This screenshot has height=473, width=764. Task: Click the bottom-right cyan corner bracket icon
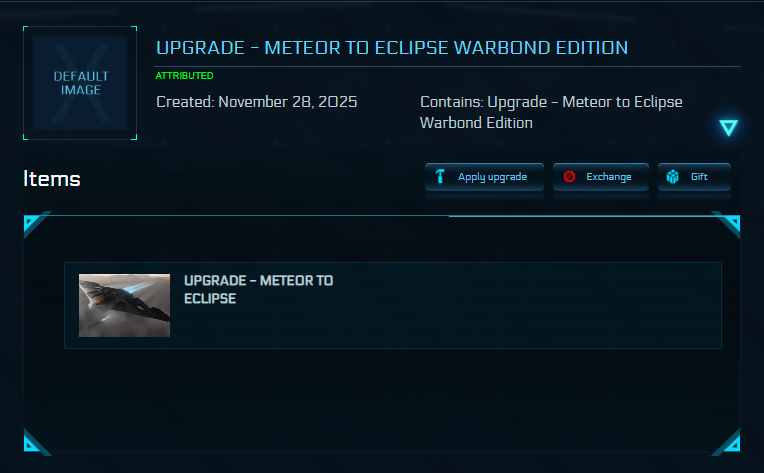click(729, 442)
